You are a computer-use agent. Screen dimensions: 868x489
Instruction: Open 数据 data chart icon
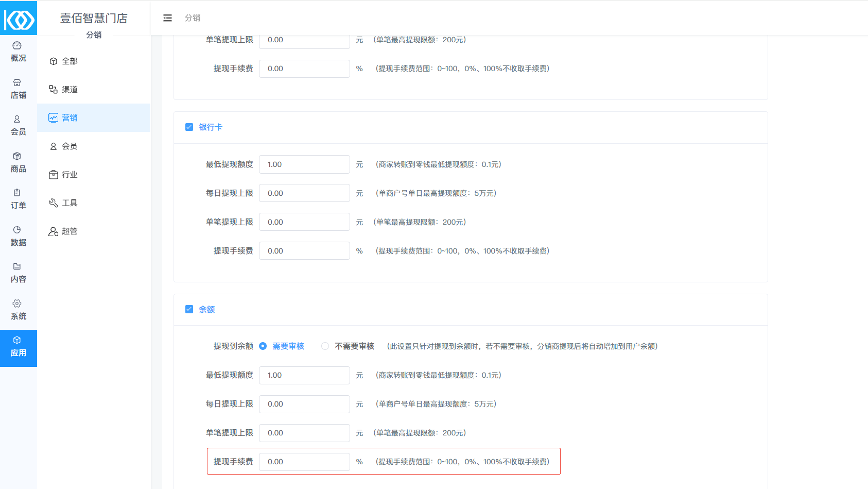point(17,230)
